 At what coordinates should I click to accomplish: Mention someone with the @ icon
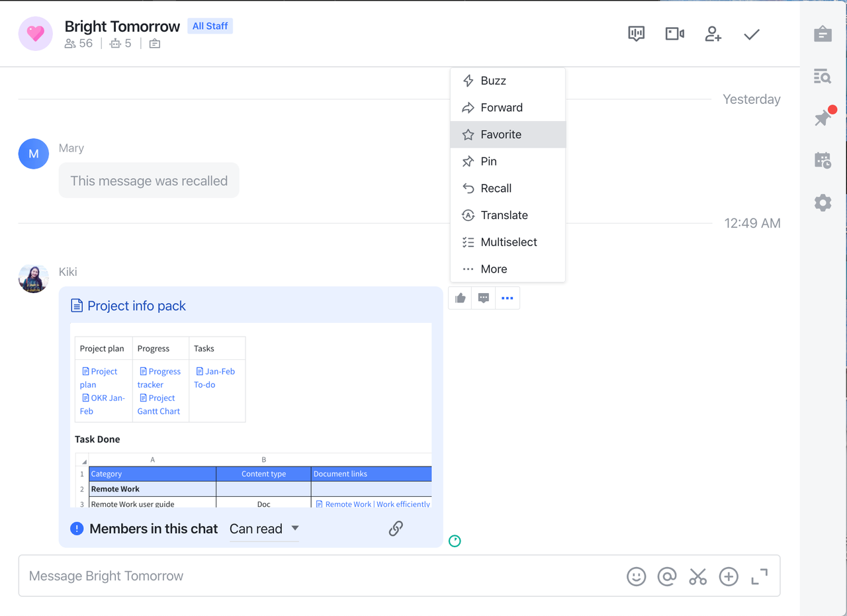pos(667,576)
